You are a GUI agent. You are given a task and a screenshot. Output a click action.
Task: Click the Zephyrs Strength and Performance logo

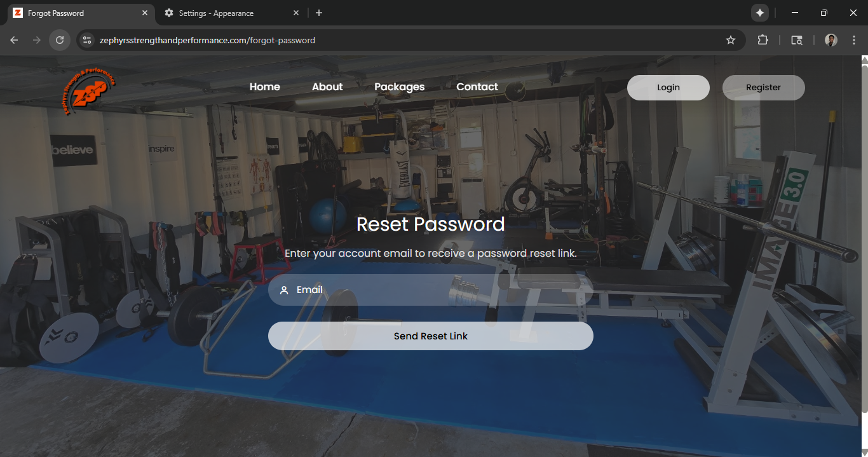point(88,90)
